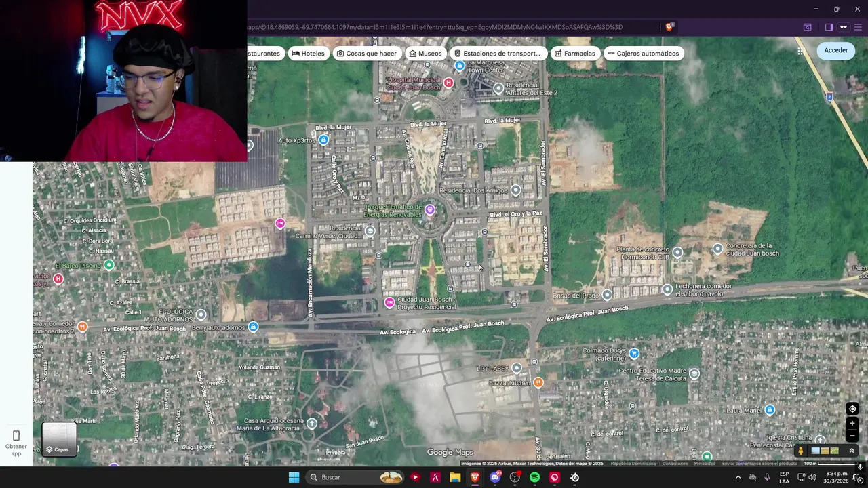The image size is (868, 488).
Task: Click the Lechonera comedor el sabor d'pavolo pin
Action: (x=667, y=289)
